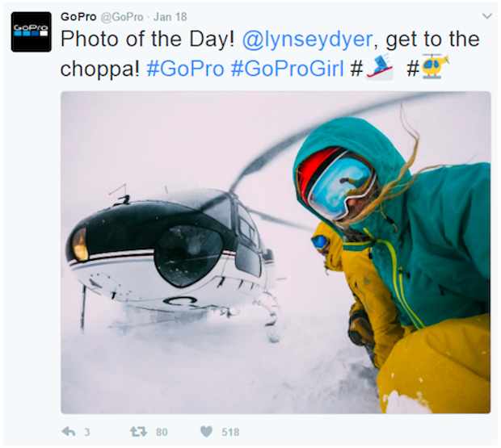
Task: Open the helicopter emoji hashtag
Action: pyautogui.click(x=428, y=67)
